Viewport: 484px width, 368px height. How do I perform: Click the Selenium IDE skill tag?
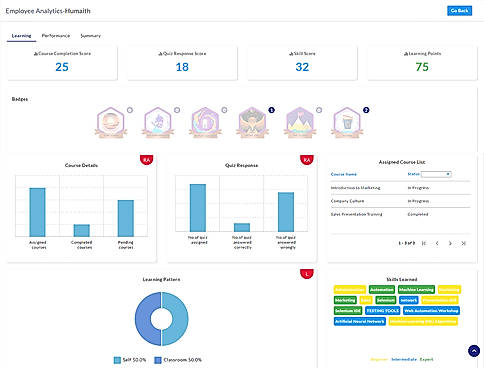pyautogui.click(x=348, y=311)
